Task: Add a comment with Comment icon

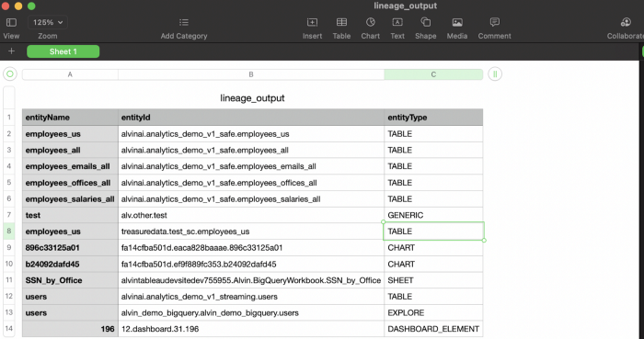Action: pyautogui.click(x=495, y=23)
